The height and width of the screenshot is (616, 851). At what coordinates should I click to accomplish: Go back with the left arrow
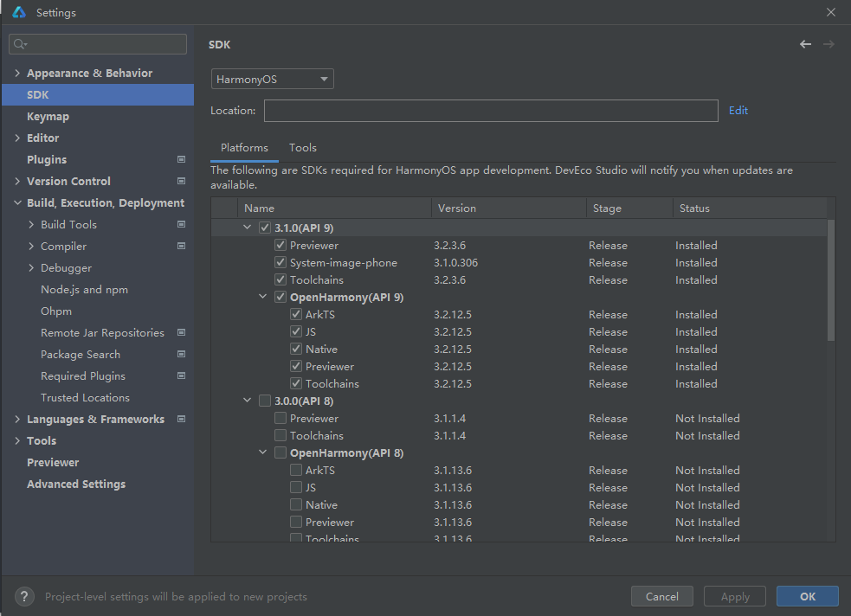(805, 44)
